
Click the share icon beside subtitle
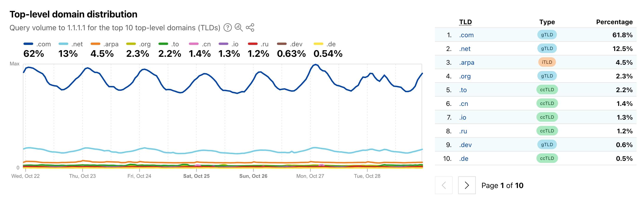250,27
